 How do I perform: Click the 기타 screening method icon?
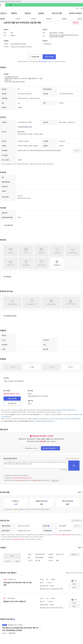71,367
